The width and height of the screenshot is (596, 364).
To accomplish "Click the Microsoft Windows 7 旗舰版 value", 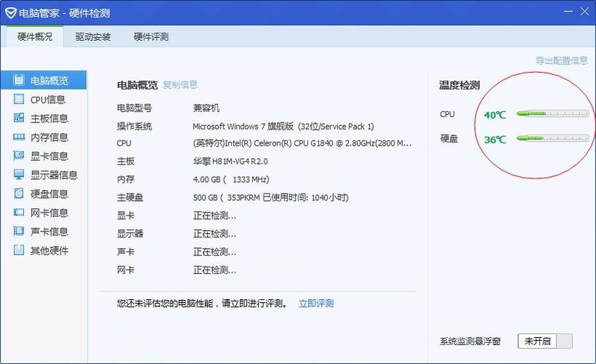I will (283, 126).
